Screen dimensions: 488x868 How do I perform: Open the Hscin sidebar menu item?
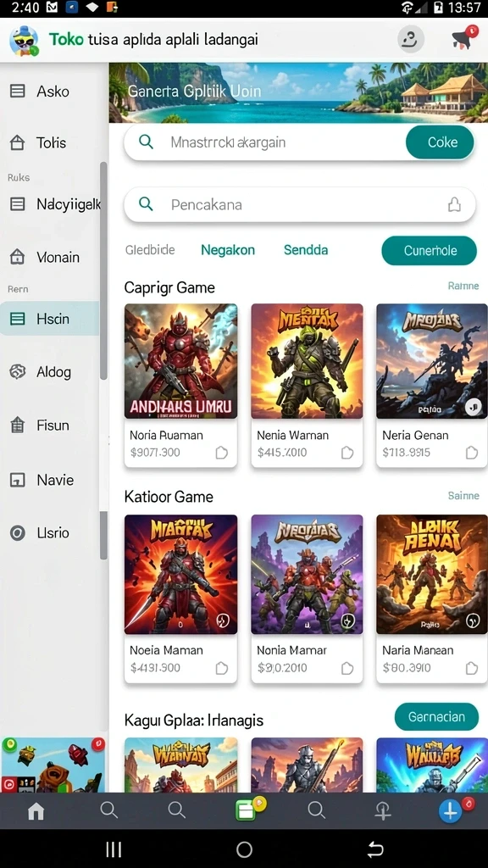point(50,319)
